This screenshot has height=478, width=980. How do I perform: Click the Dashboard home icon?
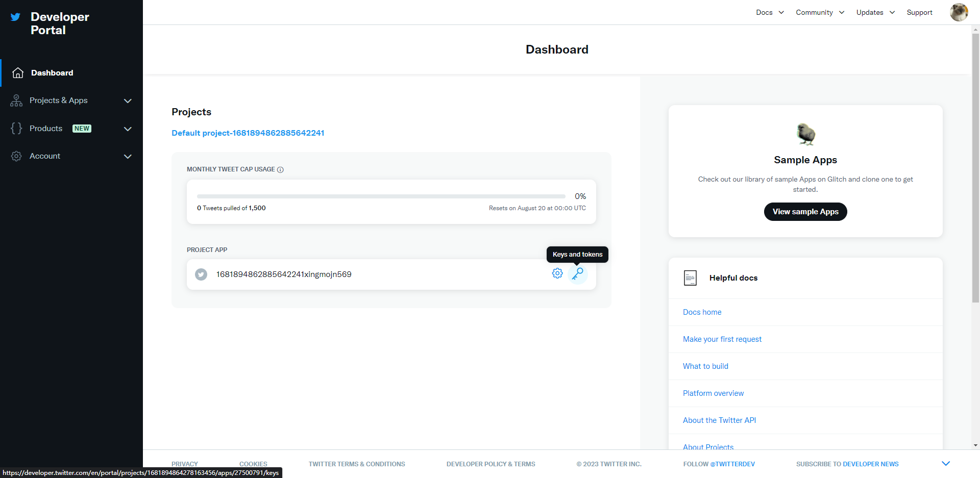coord(18,73)
